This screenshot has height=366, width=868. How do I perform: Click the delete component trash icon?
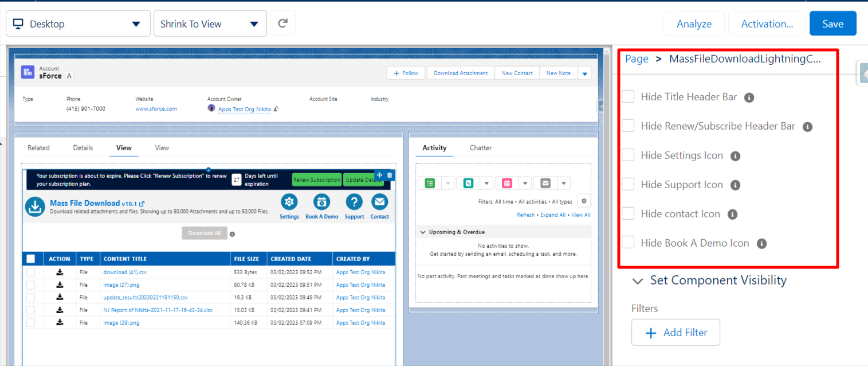point(390,175)
